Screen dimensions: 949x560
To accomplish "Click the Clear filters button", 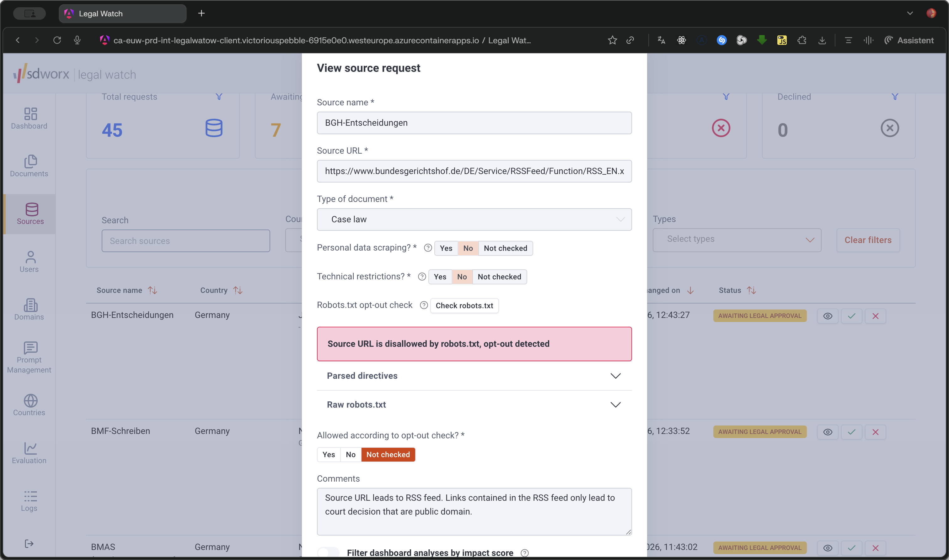I will (867, 240).
